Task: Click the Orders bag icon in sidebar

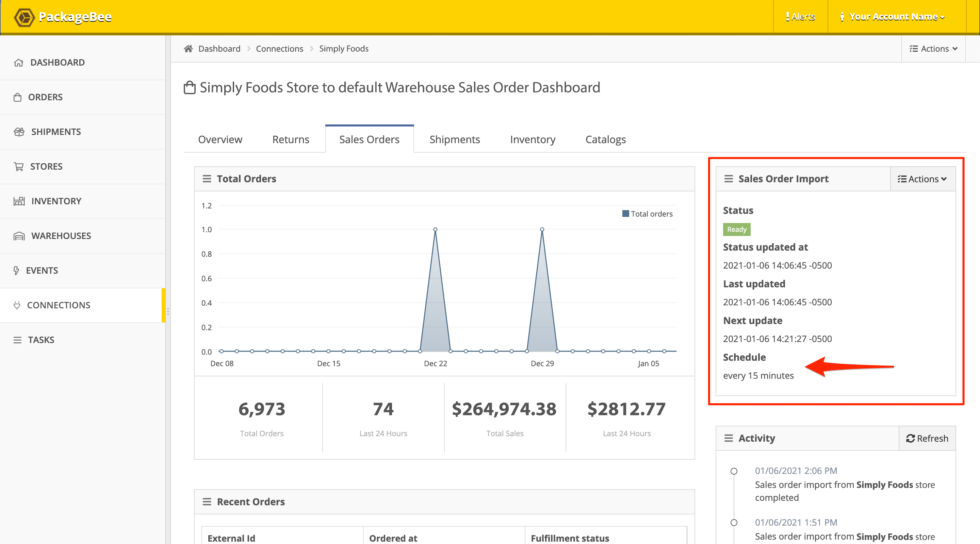Action: tap(17, 97)
